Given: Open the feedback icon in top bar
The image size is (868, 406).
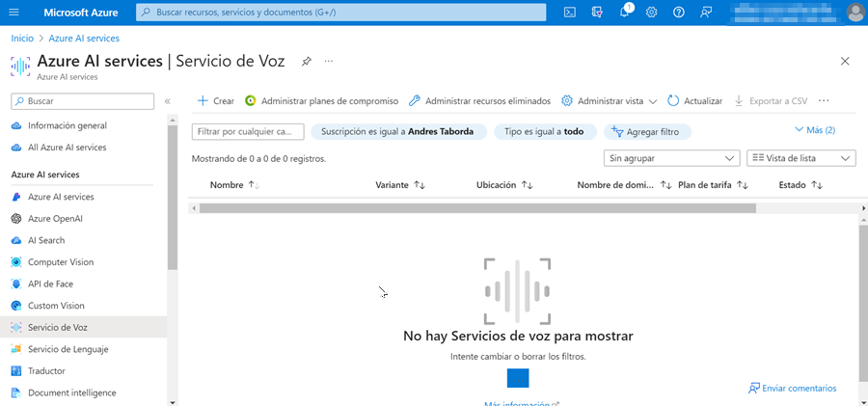Looking at the screenshot, I should 706,13.
